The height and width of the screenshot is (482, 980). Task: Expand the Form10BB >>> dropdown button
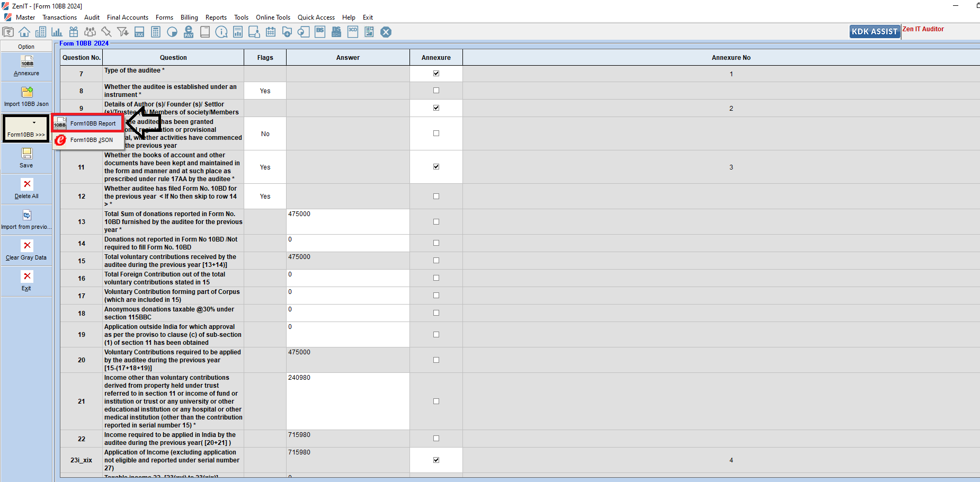click(x=26, y=129)
